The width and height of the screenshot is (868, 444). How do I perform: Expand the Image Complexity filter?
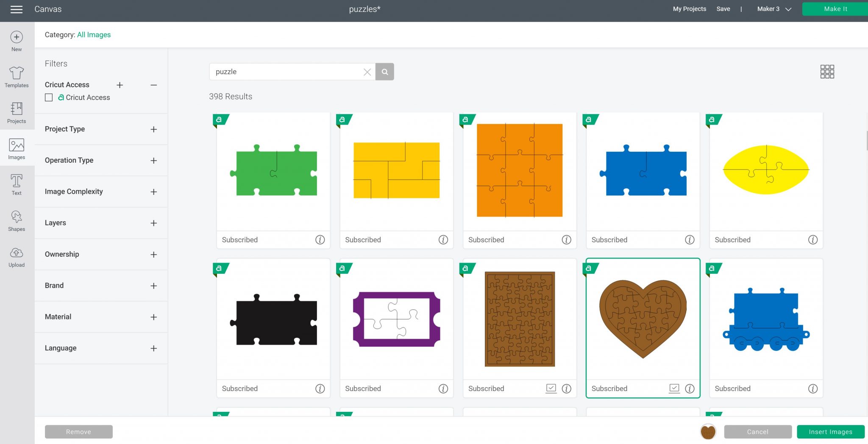[x=153, y=192]
